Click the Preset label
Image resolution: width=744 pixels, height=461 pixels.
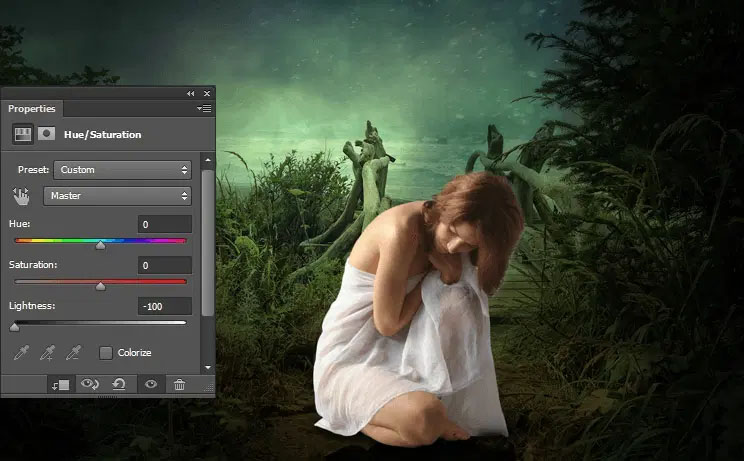(x=33, y=169)
